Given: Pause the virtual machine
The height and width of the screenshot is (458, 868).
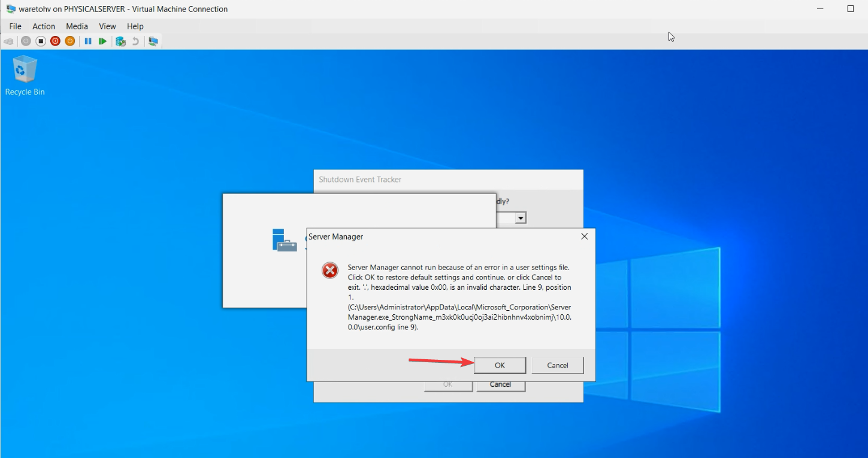Looking at the screenshot, I should tap(88, 41).
